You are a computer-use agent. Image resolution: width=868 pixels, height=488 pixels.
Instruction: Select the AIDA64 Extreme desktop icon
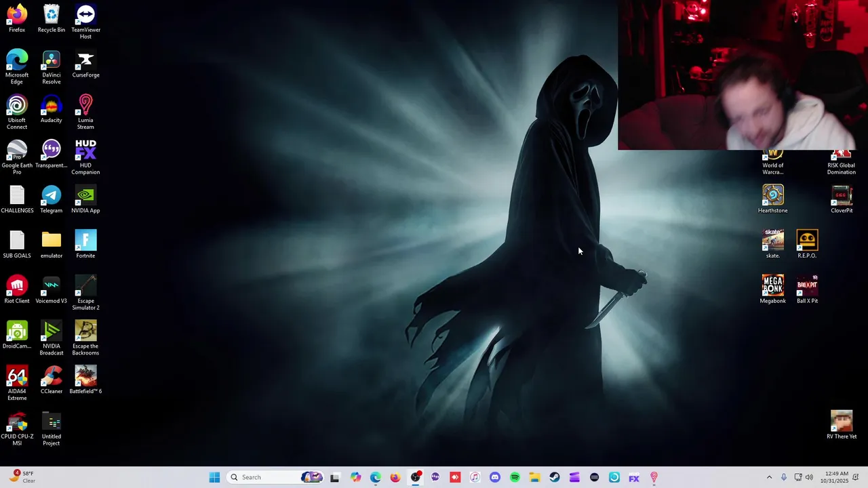click(x=17, y=383)
